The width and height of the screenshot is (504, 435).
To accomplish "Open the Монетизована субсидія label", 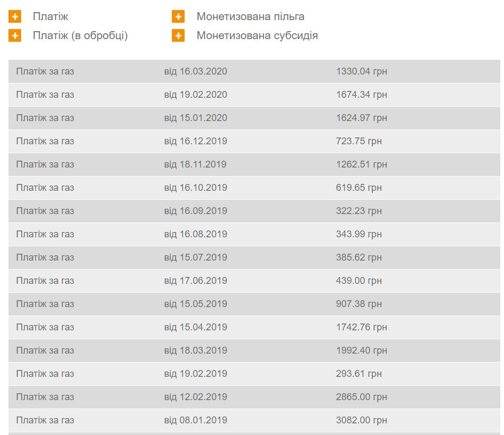I will (257, 36).
